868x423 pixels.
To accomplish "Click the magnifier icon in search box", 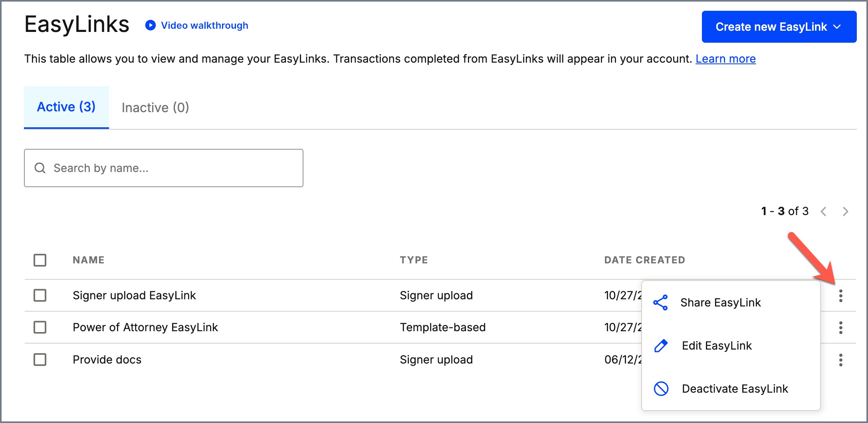I will (x=40, y=168).
